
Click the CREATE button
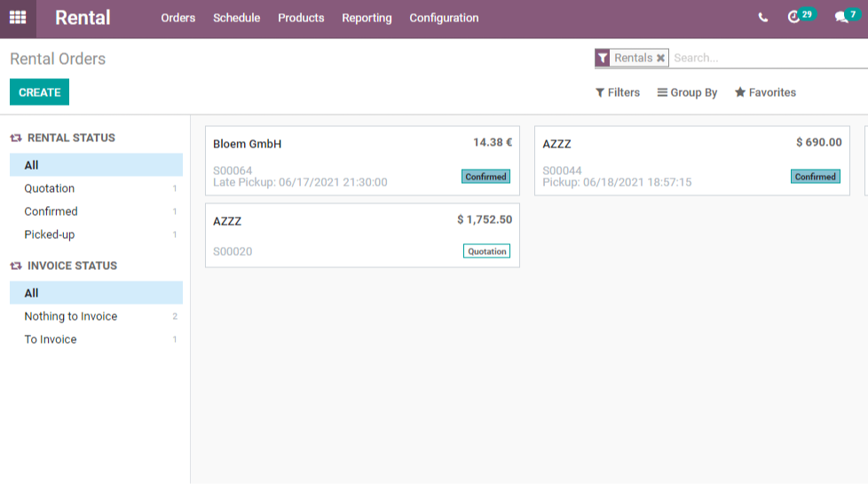(x=39, y=92)
